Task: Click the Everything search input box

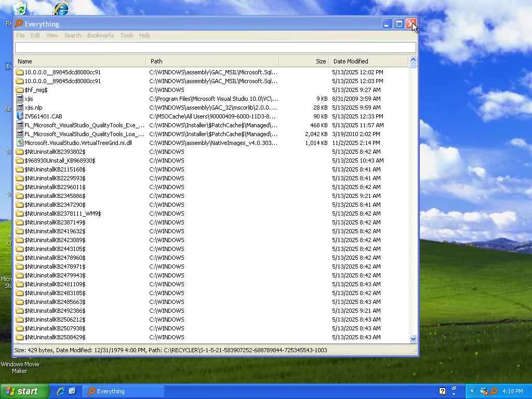Action: tap(216, 47)
